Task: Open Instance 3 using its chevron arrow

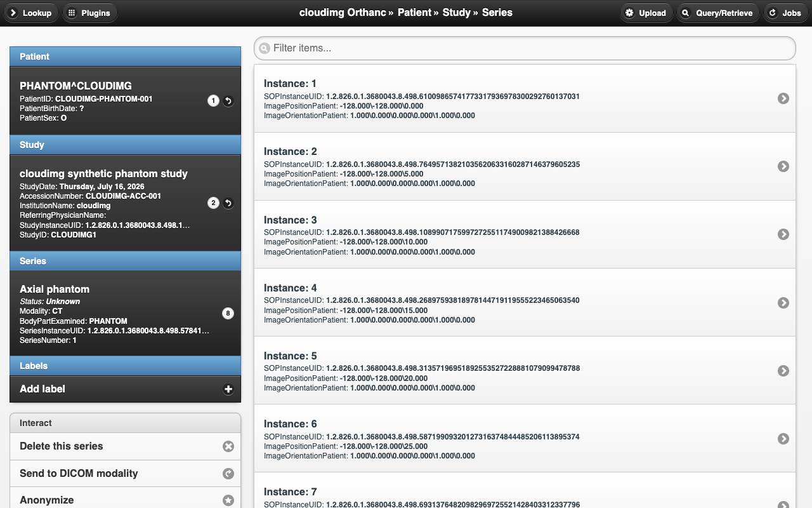Action: [783, 234]
